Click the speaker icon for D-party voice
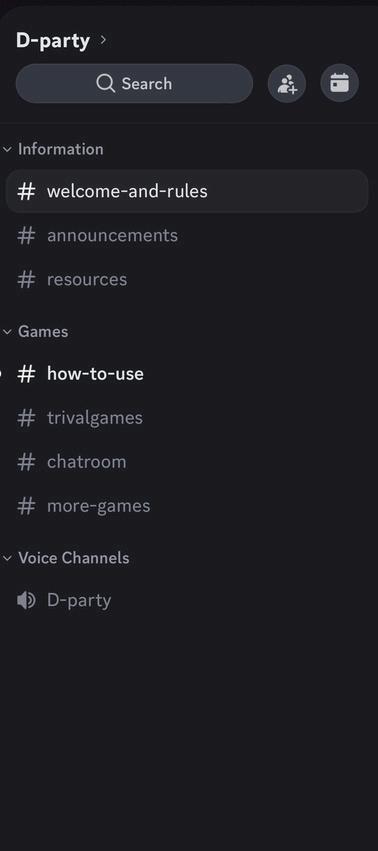This screenshot has width=378, height=851. click(26, 600)
